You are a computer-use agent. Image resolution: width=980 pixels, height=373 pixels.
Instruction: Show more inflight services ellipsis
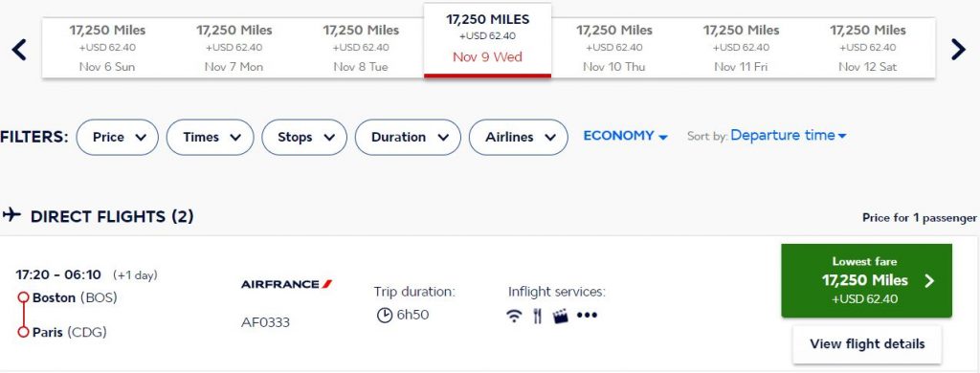coord(587,316)
